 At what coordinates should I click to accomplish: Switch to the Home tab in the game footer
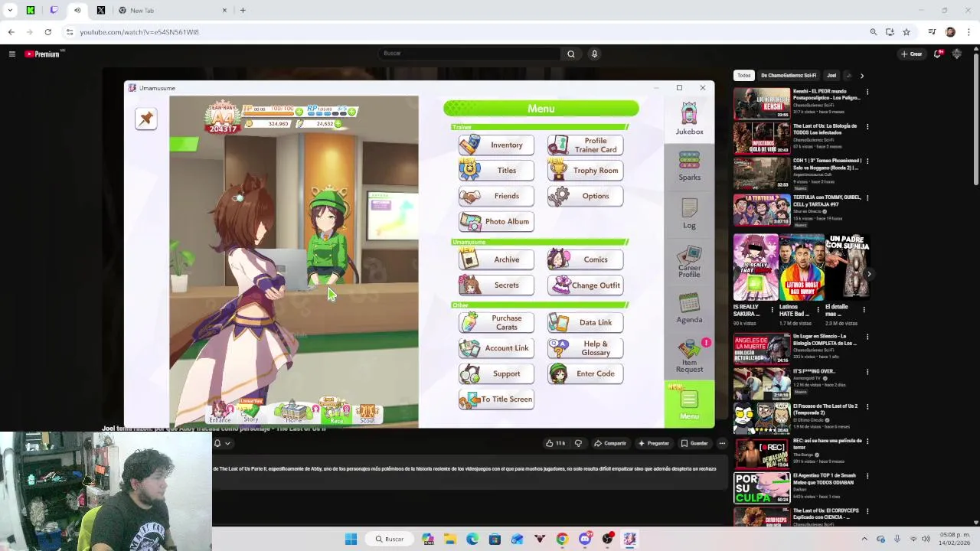pos(293,412)
